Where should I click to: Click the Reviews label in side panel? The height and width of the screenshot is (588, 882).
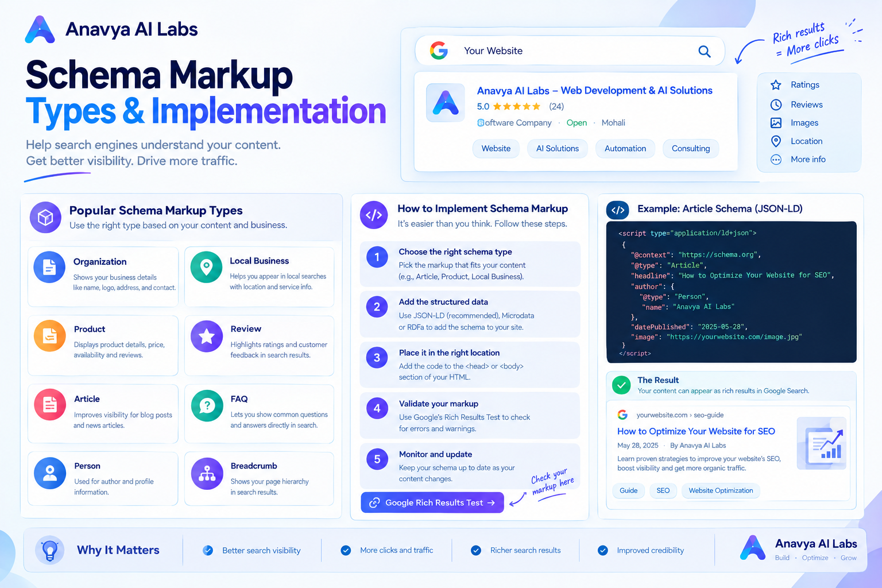(807, 105)
